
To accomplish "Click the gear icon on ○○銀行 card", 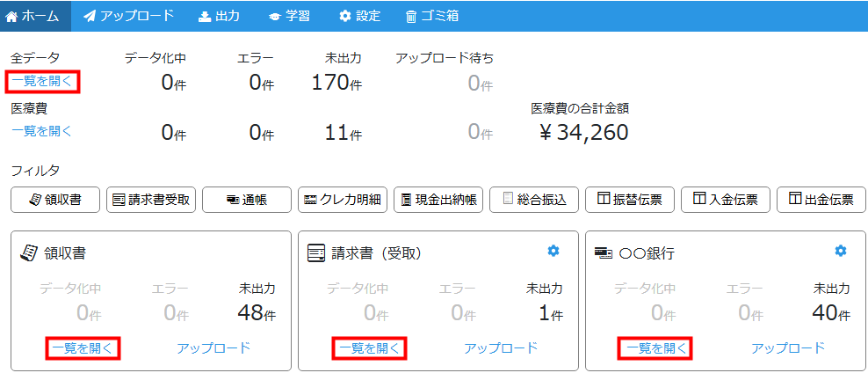I will pyautogui.click(x=840, y=252).
